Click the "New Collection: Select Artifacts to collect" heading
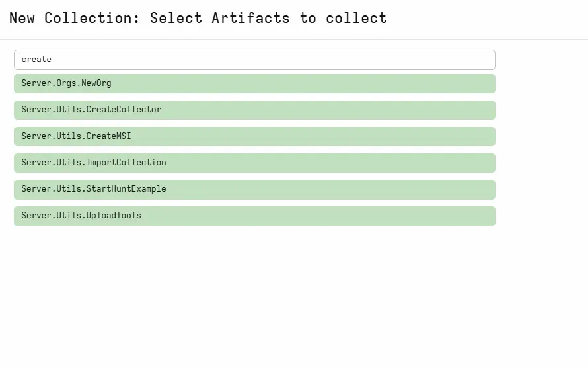588x367 pixels. pos(198,18)
